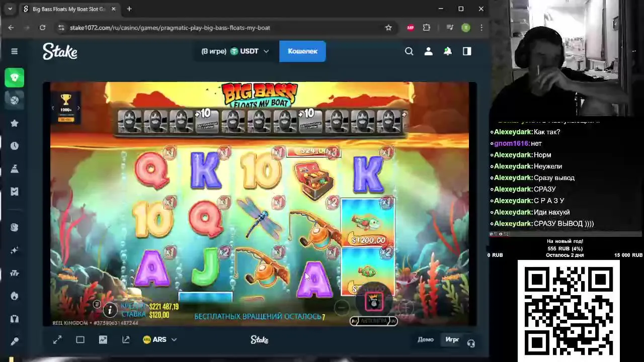Open ABP adblock extension icon
The width and height of the screenshot is (644, 362).
[x=411, y=28]
